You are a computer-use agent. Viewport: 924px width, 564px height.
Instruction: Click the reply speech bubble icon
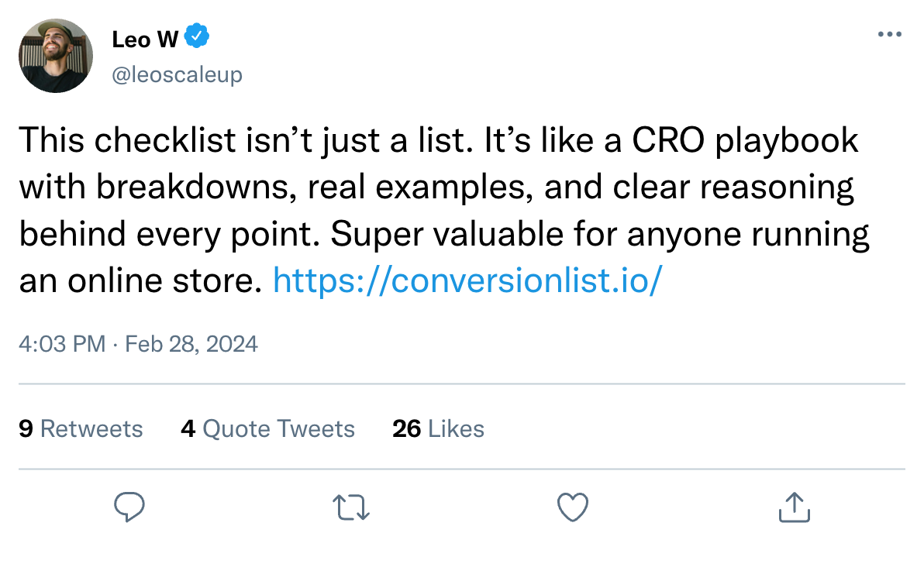130,507
